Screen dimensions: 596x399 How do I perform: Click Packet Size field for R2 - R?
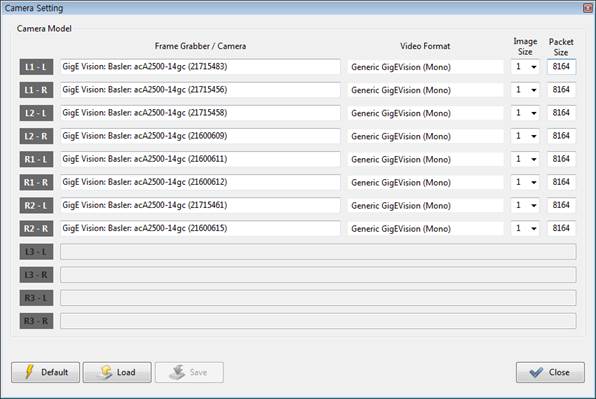[x=561, y=228]
